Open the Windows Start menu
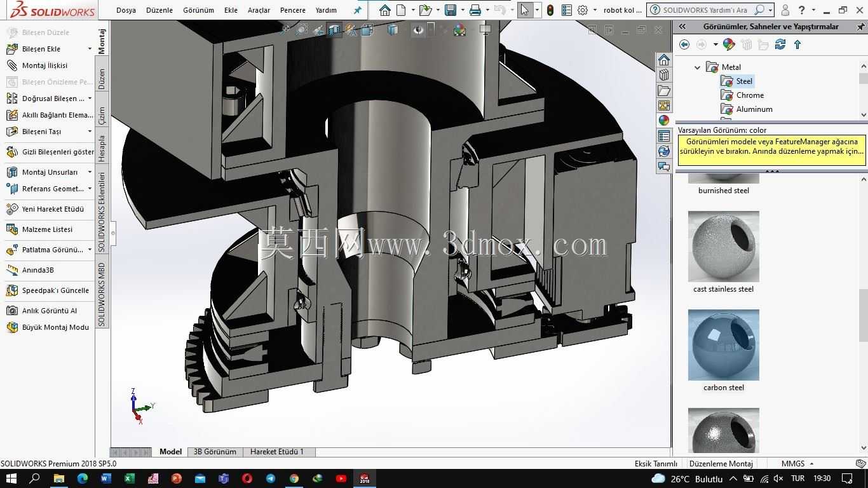Screen dimensions: 868x488 pyautogui.click(x=11, y=478)
